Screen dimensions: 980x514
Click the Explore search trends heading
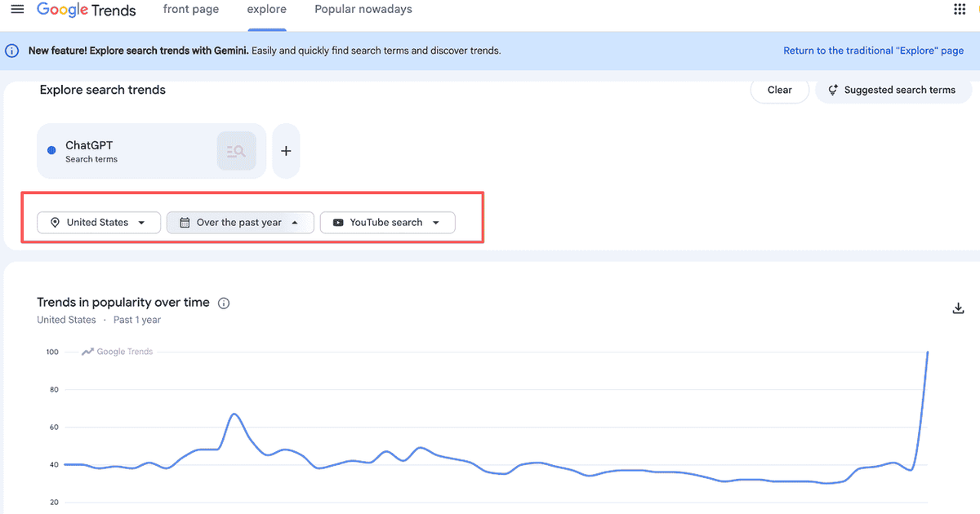(x=103, y=90)
